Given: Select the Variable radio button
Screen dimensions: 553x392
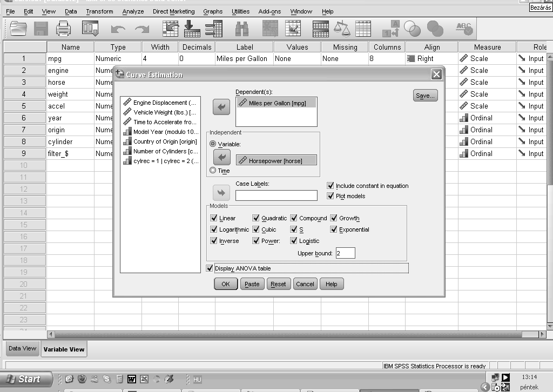Looking at the screenshot, I should coord(213,144).
